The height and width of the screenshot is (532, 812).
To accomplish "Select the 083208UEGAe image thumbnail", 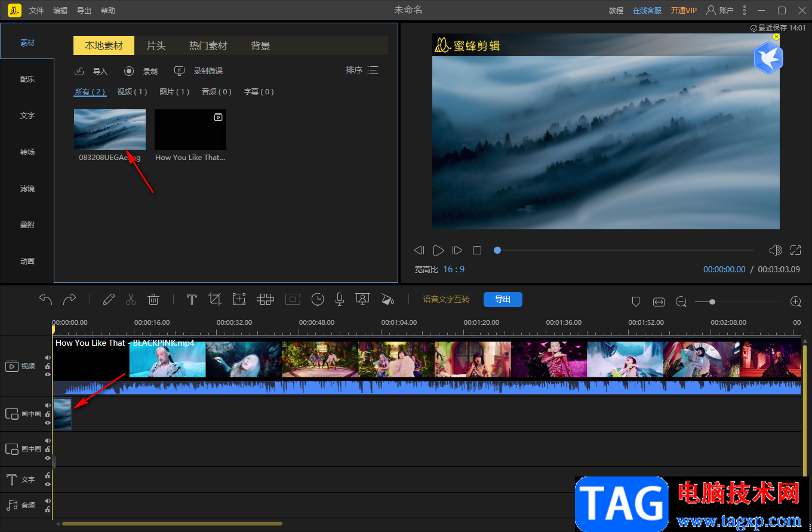I will [x=110, y=130].
